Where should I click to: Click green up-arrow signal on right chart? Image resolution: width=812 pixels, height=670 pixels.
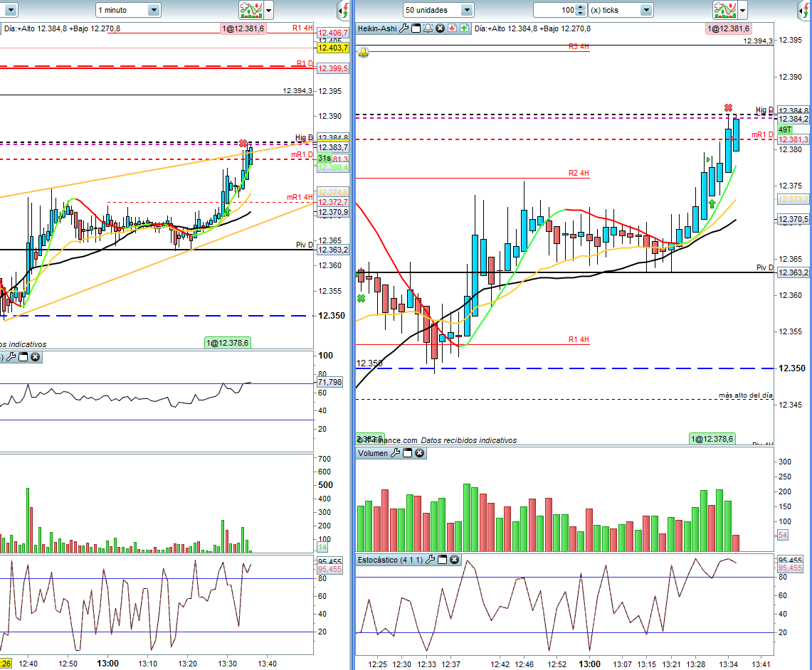(x=712, y=203)
